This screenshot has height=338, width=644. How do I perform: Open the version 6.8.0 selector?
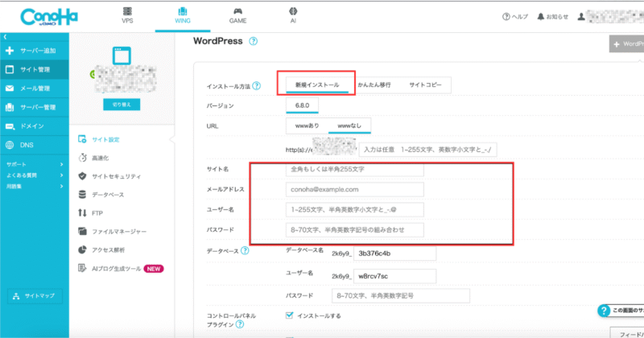pos(302,105)
